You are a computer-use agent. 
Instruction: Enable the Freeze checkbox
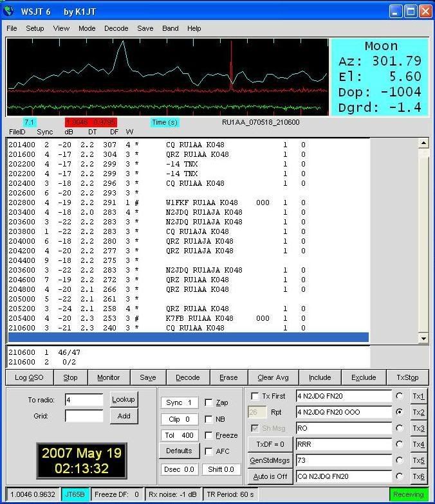208,435
